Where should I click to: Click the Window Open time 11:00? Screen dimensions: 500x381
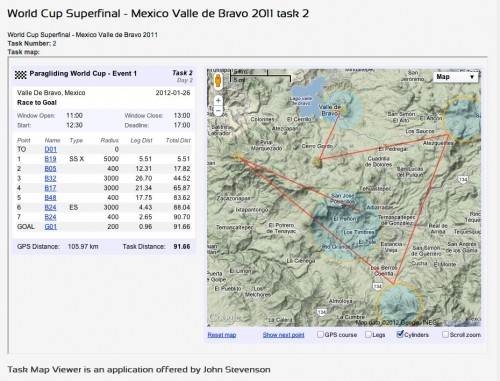74,116
